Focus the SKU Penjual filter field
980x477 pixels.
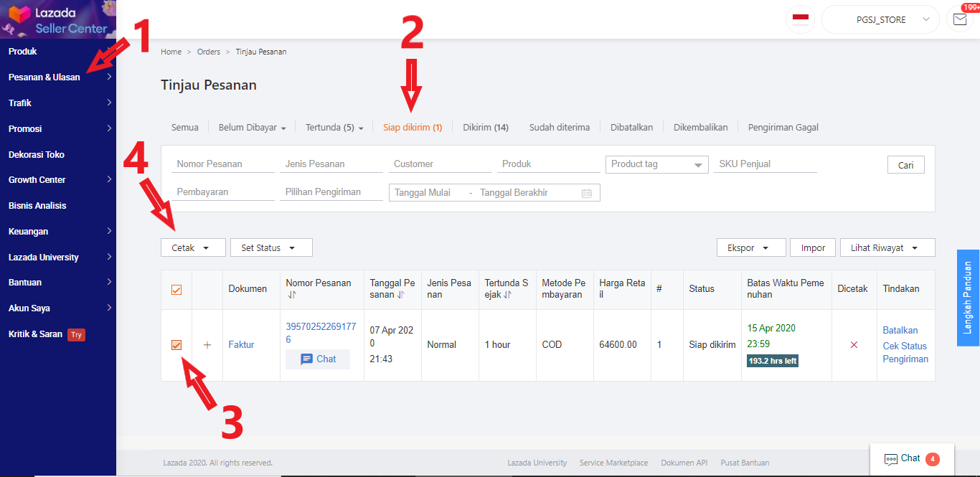765,164
